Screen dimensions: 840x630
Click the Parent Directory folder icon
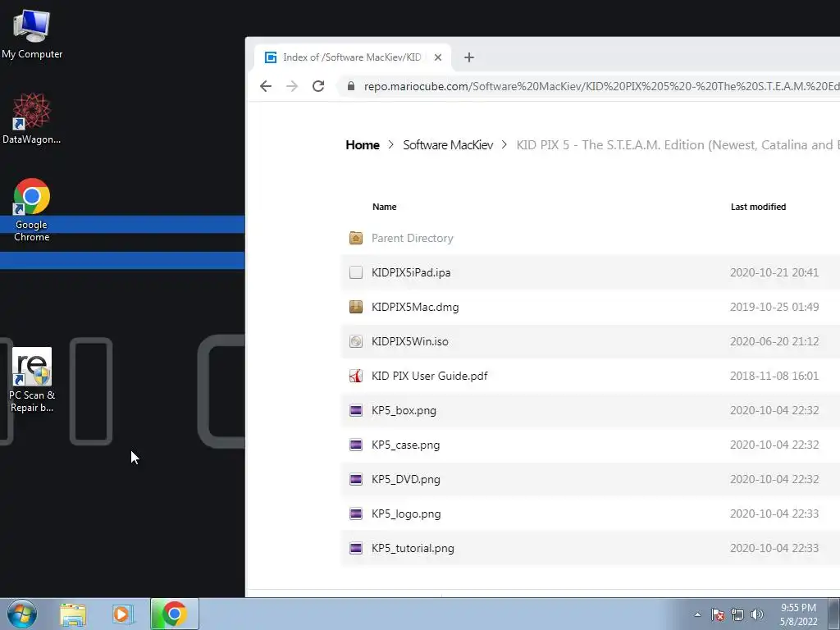tap(356, 238)
